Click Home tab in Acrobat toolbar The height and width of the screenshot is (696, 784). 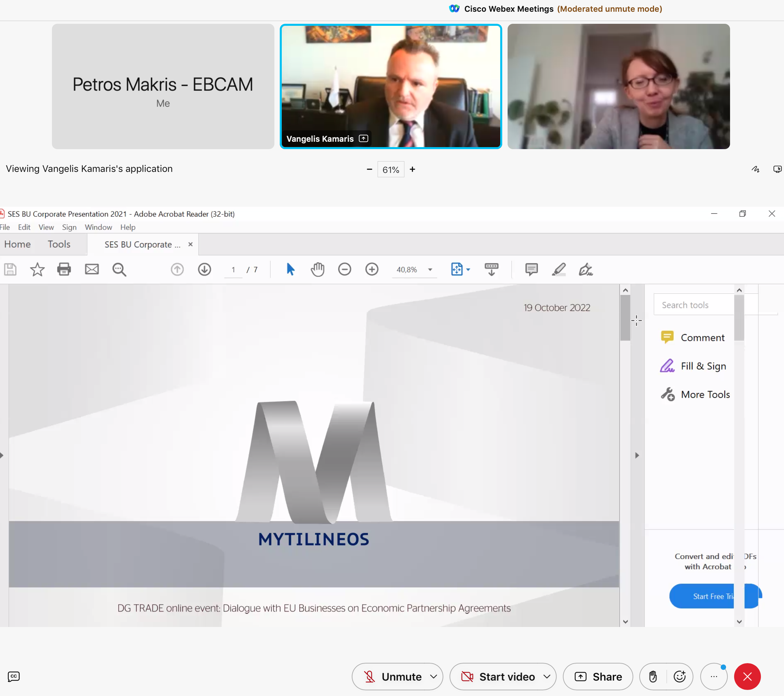(17, 244)
